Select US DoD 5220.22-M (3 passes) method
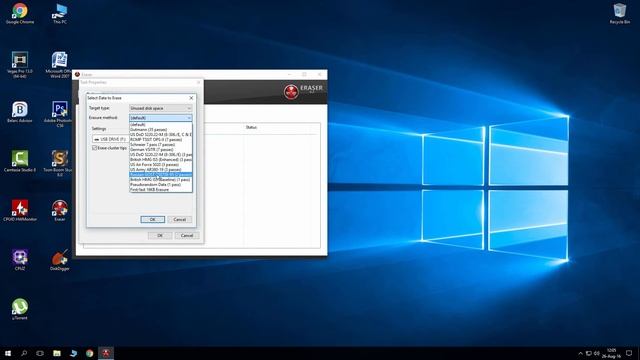 click(160, 155)
